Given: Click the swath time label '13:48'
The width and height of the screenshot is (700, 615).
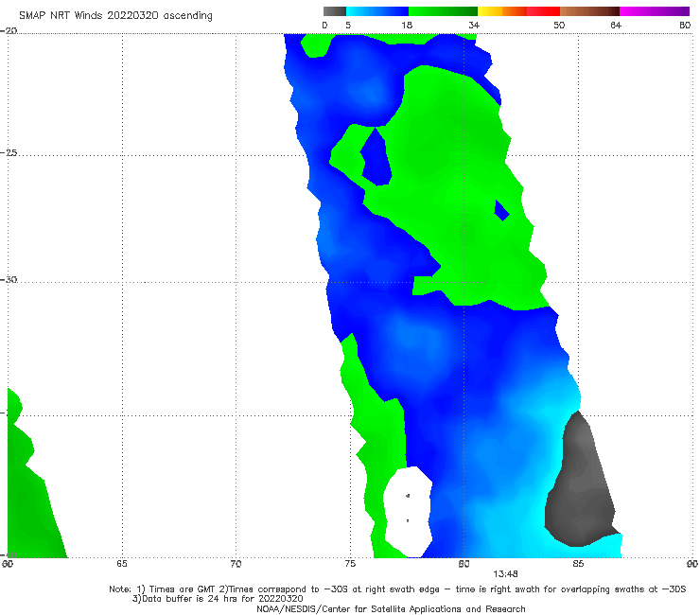Looking at the screenshot, I should (505, 574).
